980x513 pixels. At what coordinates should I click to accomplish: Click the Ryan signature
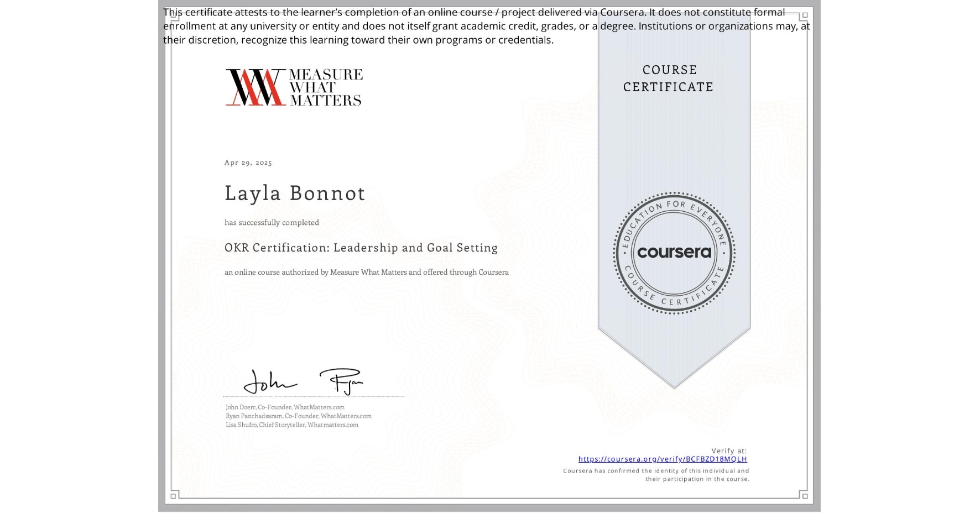point(341,381)
